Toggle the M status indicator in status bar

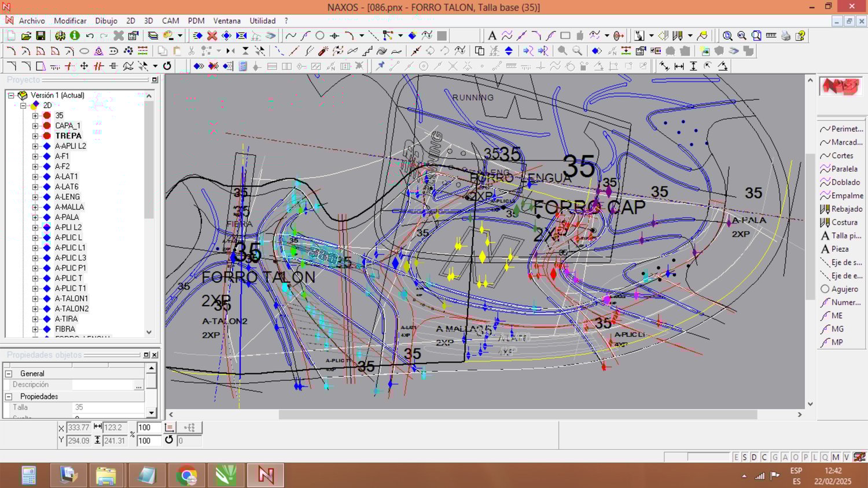[836, 457]
